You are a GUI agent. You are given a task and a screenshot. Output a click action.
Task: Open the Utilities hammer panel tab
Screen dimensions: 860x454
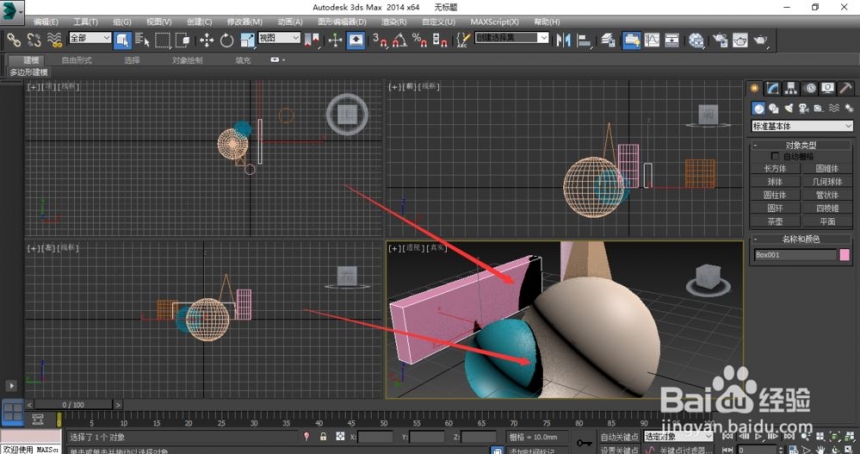(846, 88)
